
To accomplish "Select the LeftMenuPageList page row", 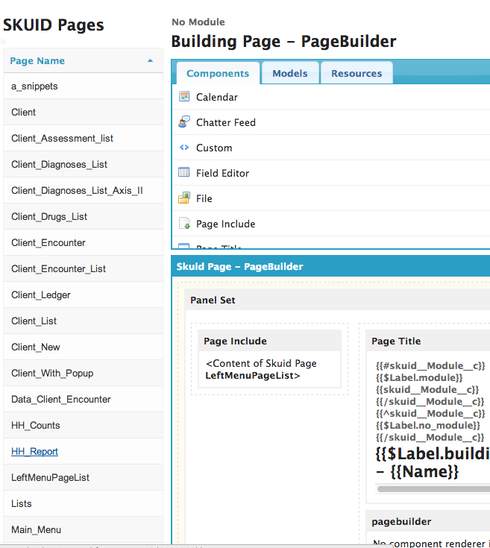I will click(x=83, y=477).
